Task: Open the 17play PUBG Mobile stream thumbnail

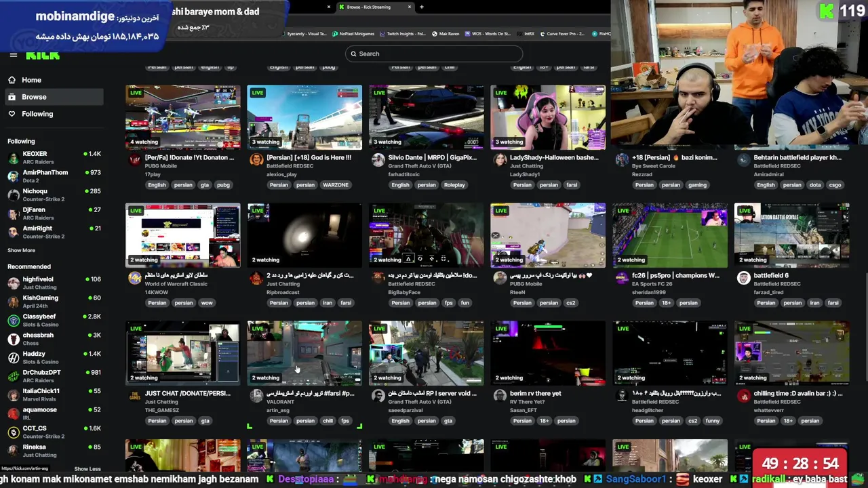Action: click(182, 117)
